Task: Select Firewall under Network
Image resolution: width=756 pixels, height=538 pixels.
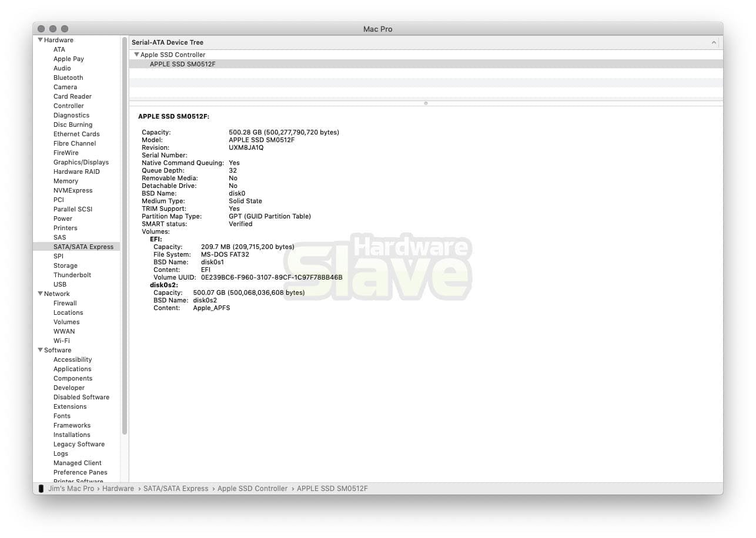Action: [x=65, y=303]
